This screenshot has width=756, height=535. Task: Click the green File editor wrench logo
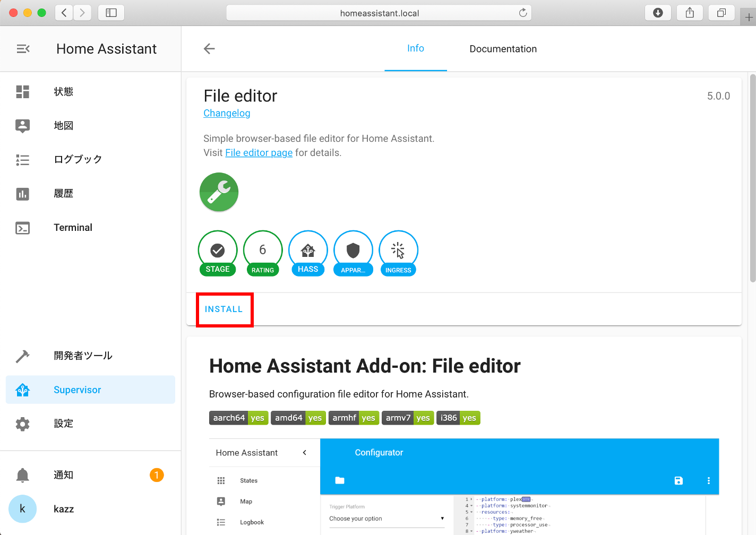219,192
